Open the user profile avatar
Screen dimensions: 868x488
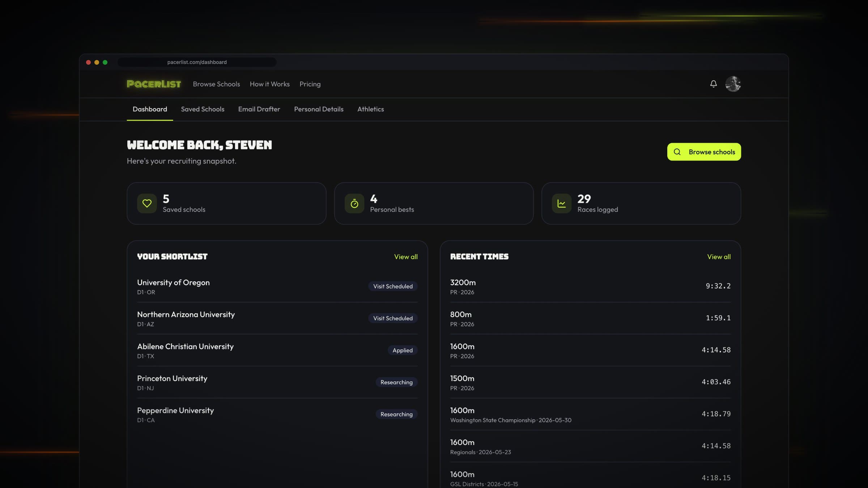coord(733,84)
